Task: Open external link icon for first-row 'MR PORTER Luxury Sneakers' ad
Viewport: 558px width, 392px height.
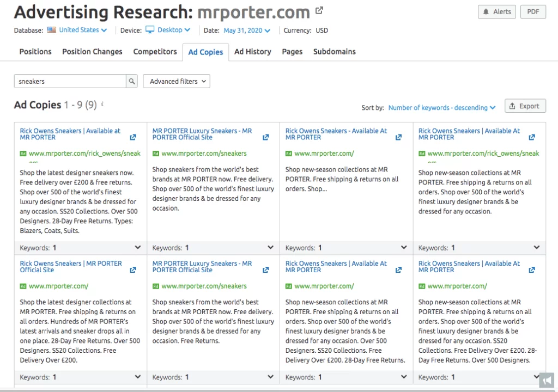Action: [265, 137]
